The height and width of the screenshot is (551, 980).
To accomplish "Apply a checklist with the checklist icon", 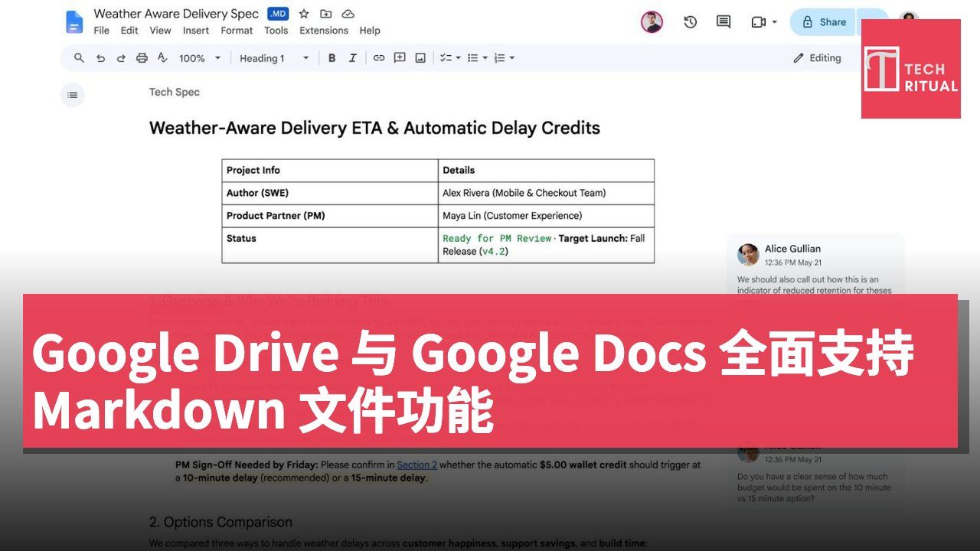I will (x=446, y=58).
